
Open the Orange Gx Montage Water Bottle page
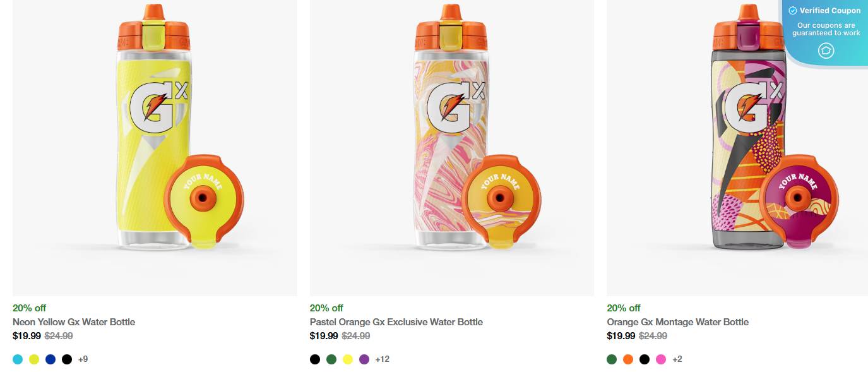point(677,322)
